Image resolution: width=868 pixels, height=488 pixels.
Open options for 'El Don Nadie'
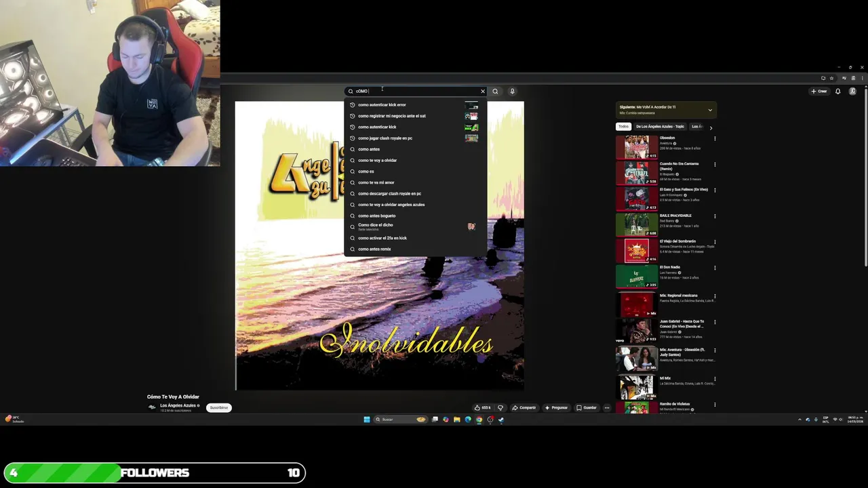point(715,268)
